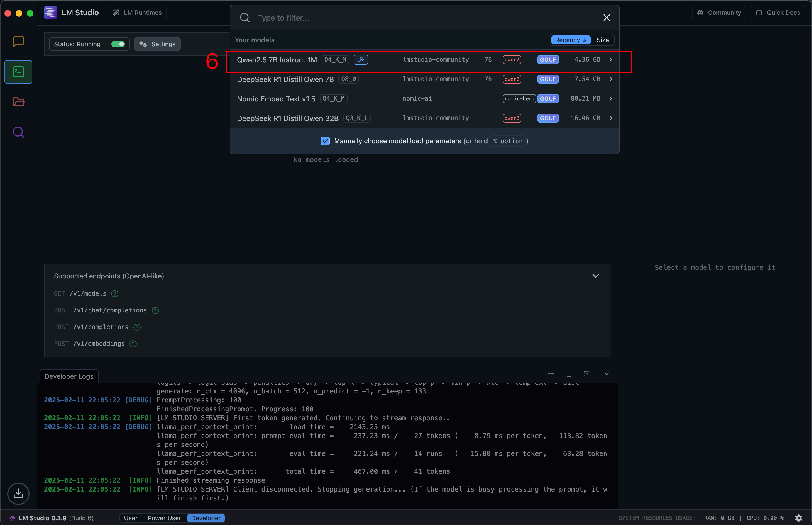Click the tool-use hammer badge on Qwen2.5

(361, 60)
